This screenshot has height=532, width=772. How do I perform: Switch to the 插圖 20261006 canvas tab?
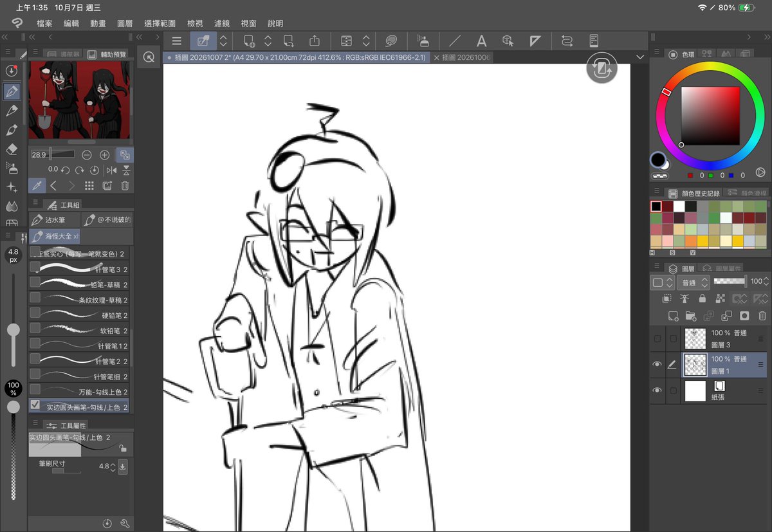pos(463,57)
